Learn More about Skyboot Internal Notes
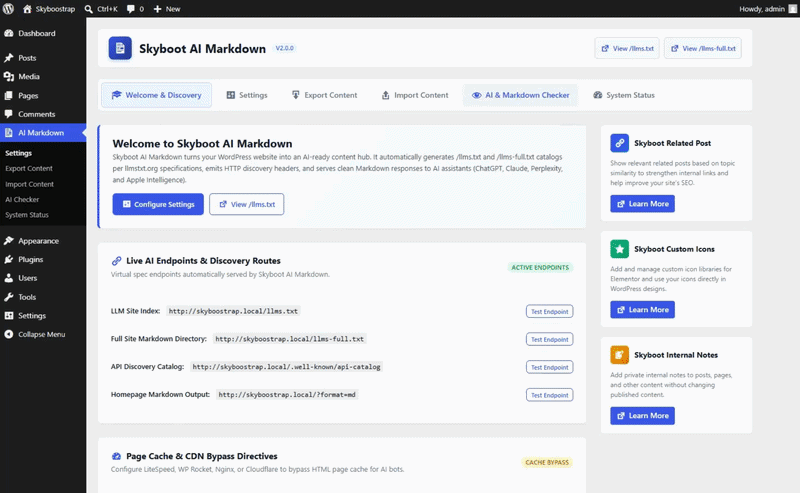Image resolution: width=800 pixels, height=493 pixels. (x=642, y=415)
